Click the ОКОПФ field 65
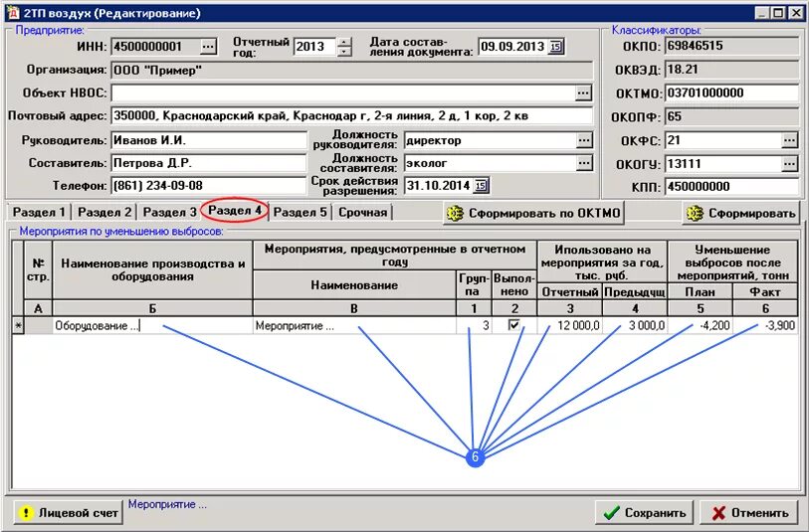The image size is (809, 532). 731,116
